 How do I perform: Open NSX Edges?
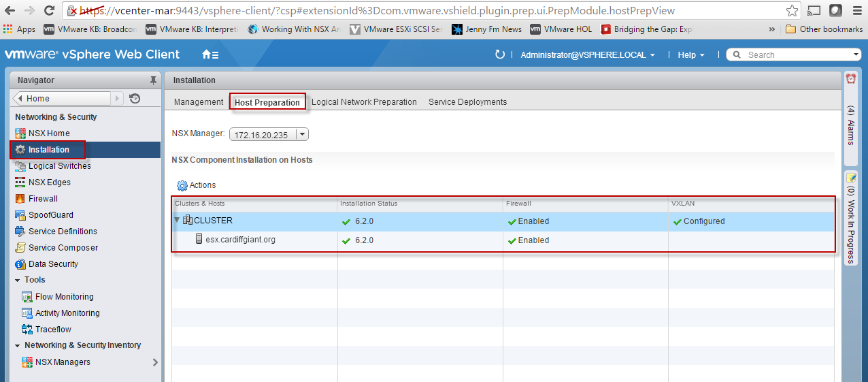(x=49, y=182)
